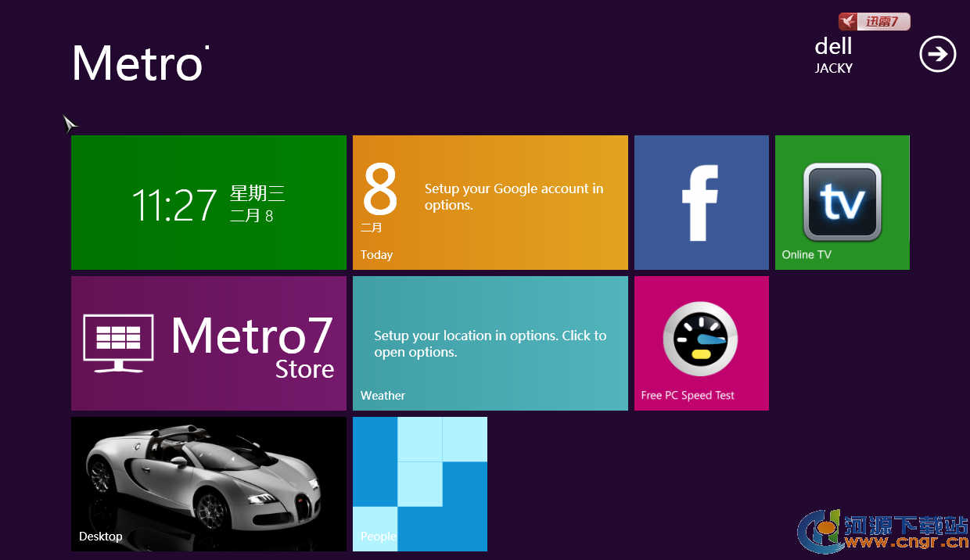Click the JACKY account label
Screen dimensions: 970x560
click(834, 68)
